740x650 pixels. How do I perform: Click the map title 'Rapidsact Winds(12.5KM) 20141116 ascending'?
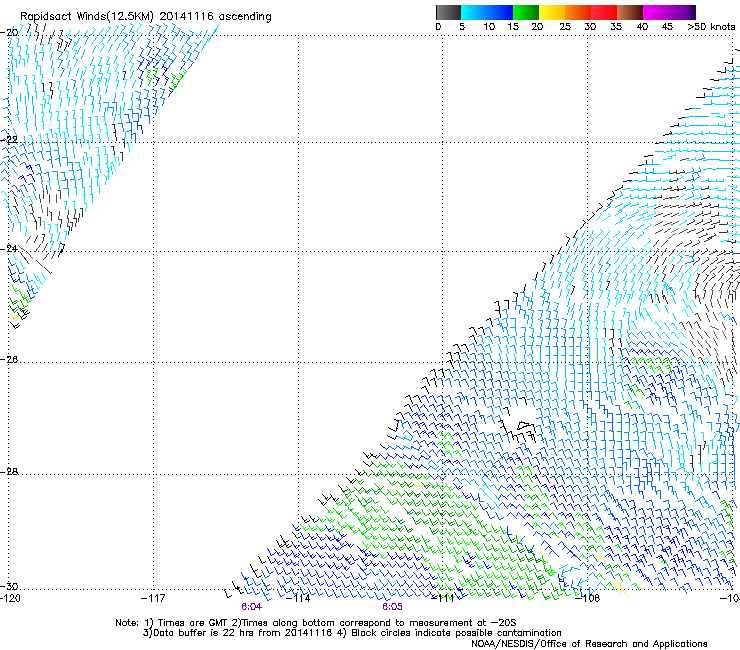pos(146,17)
